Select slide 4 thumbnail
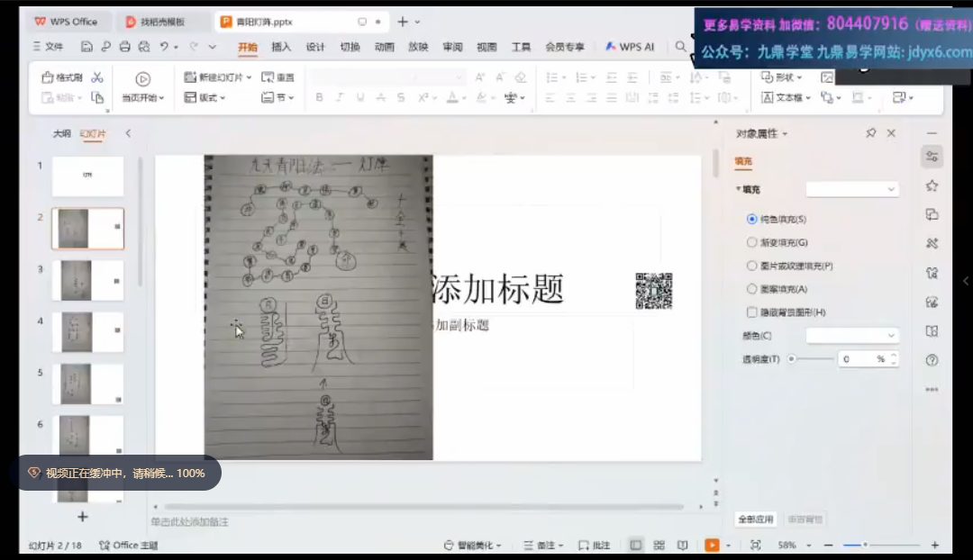The image size is (973, 560). [x=87, y=333]
